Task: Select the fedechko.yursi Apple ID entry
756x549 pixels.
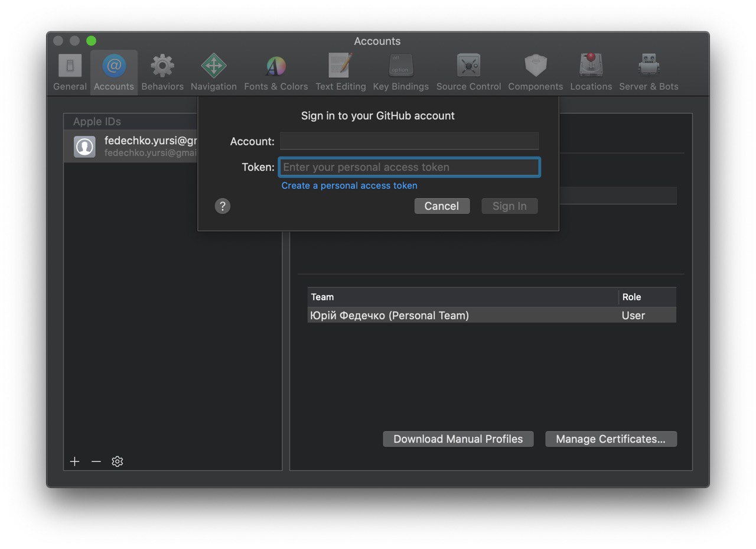Action: pos(131,147)
